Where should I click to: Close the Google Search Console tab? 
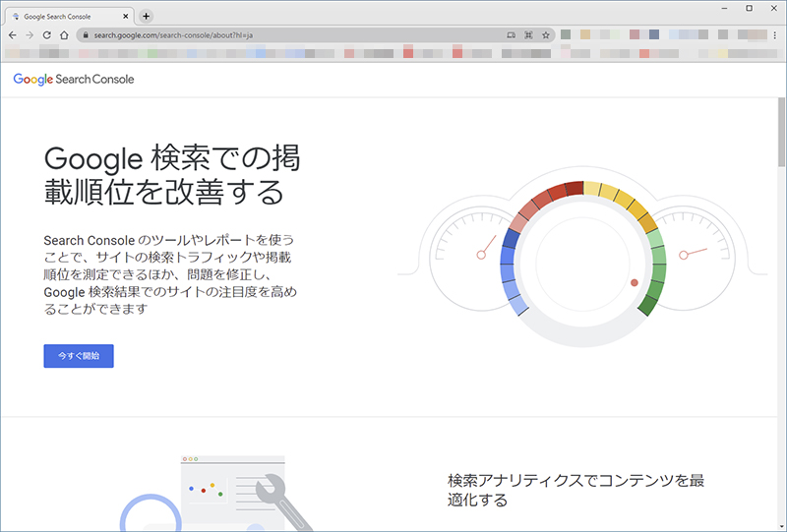(126, 16)
